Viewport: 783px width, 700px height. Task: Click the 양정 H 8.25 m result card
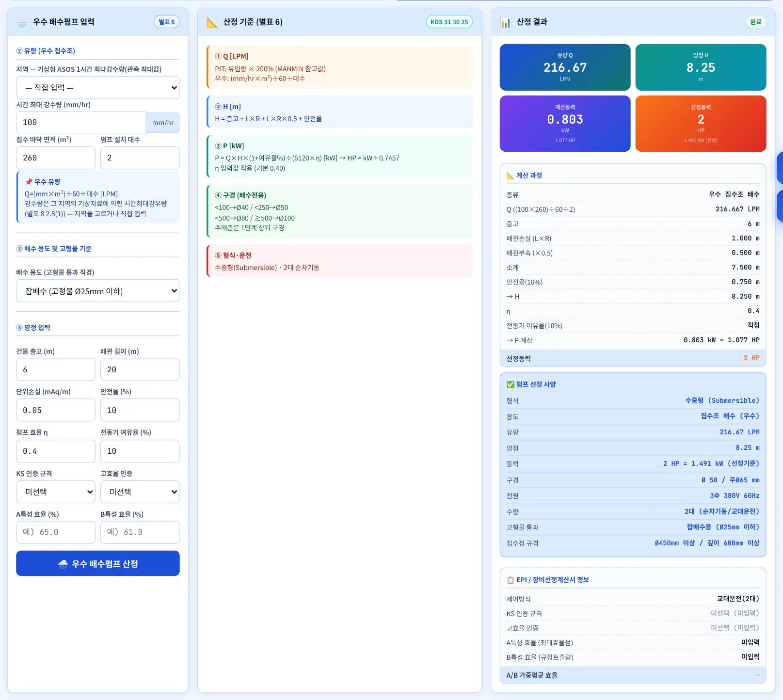click(701, 67)
